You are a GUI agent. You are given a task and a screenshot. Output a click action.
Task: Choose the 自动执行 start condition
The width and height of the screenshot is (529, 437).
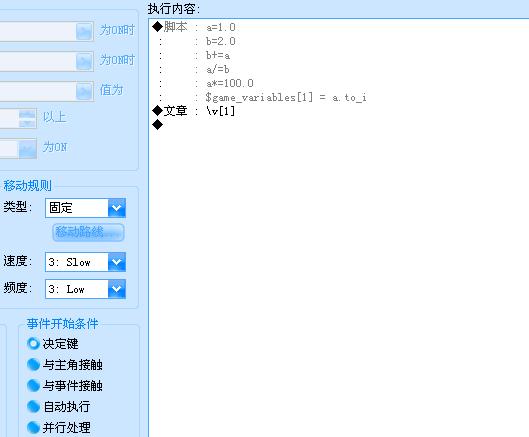(x=33, y=406)
